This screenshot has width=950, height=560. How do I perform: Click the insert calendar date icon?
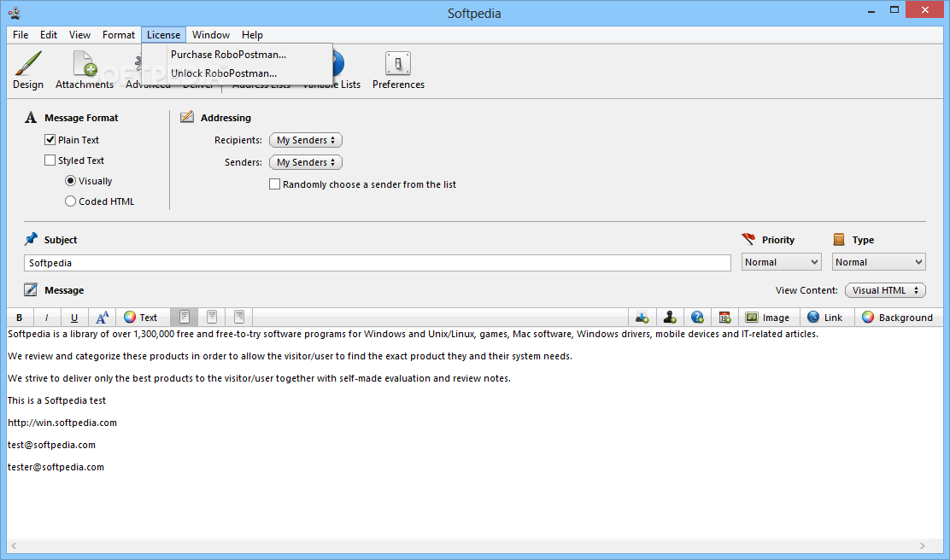pos(724,318)
